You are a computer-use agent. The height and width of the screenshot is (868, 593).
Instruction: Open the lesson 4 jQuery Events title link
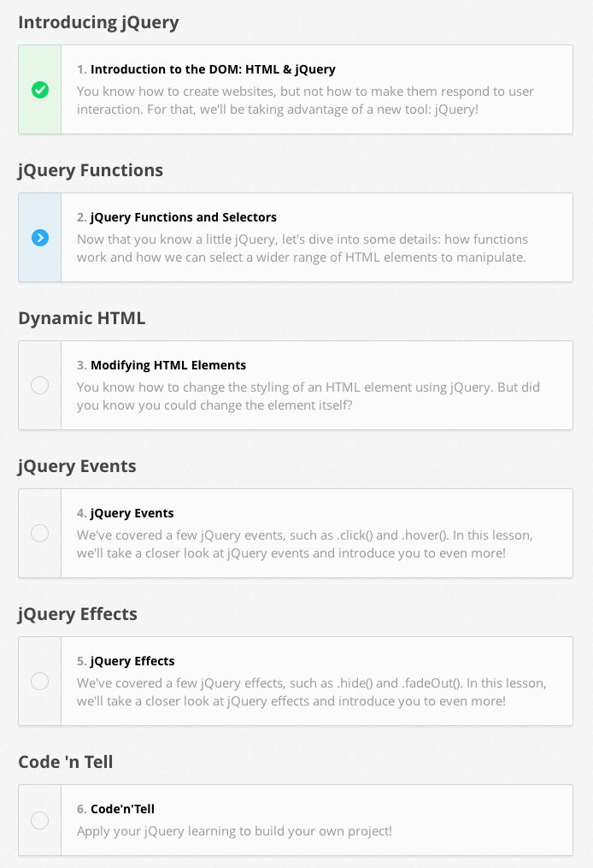(132, 513)
